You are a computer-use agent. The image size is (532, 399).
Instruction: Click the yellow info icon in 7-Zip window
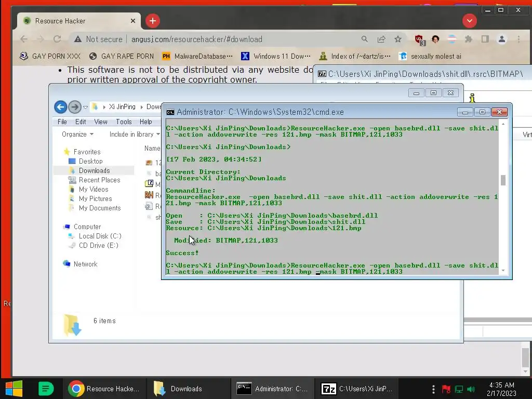[x=472, y=98]
